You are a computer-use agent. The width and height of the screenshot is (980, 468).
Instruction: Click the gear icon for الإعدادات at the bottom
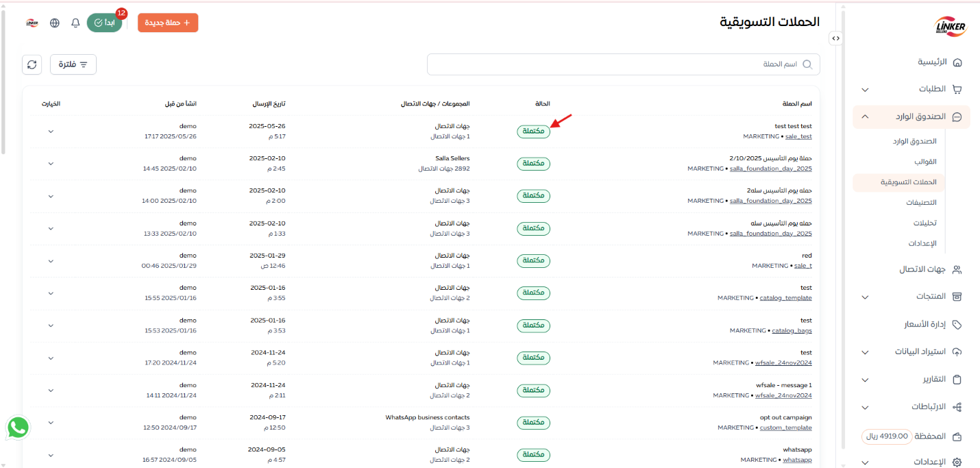point(957,463)
